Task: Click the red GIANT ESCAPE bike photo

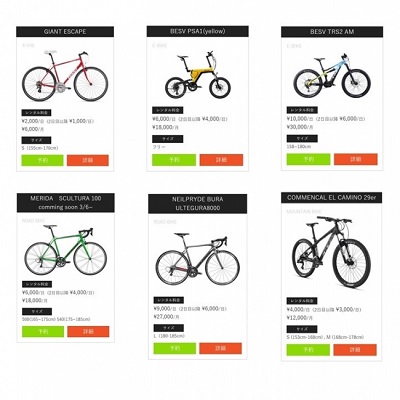Action: pos(65,76)
